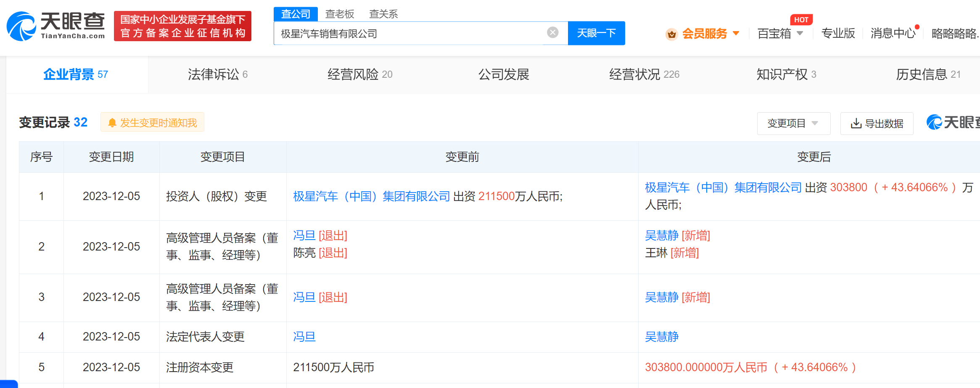Click the red 官方备案企业征信机构 banner
This screenshot has width=980, height=388.
tap(182, 26)
